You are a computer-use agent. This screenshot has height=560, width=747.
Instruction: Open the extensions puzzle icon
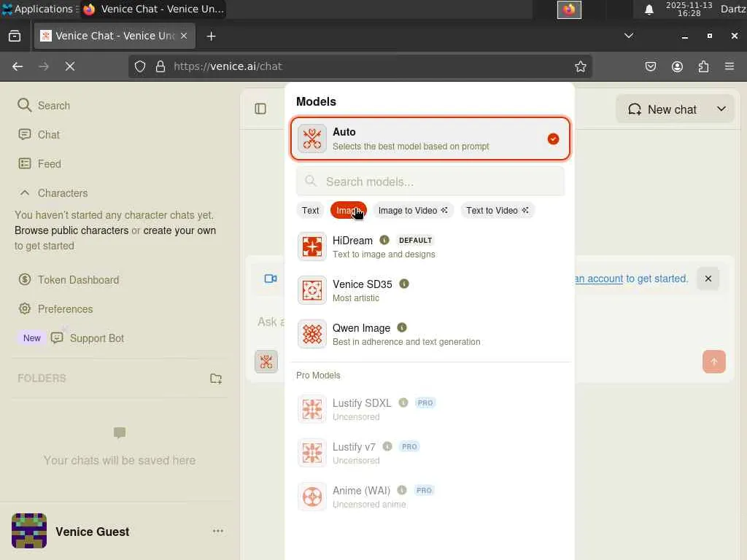[x=704, y=66]
